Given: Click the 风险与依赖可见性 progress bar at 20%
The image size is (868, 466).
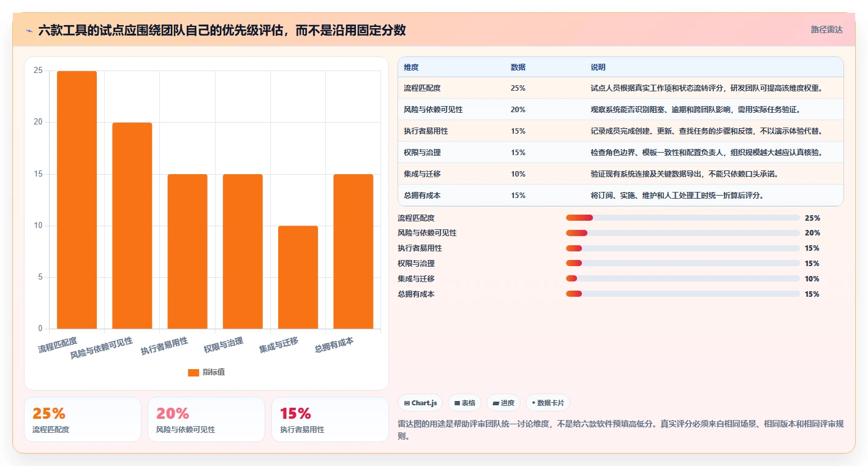Looking at the screenshot, I should pyautogui.click(x=682, y=233).
